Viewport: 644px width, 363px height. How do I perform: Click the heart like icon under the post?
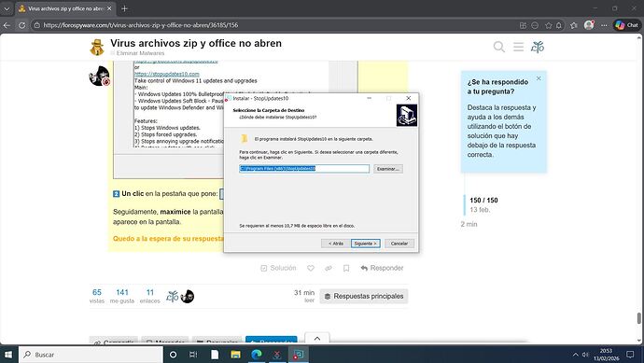(311, 268)
